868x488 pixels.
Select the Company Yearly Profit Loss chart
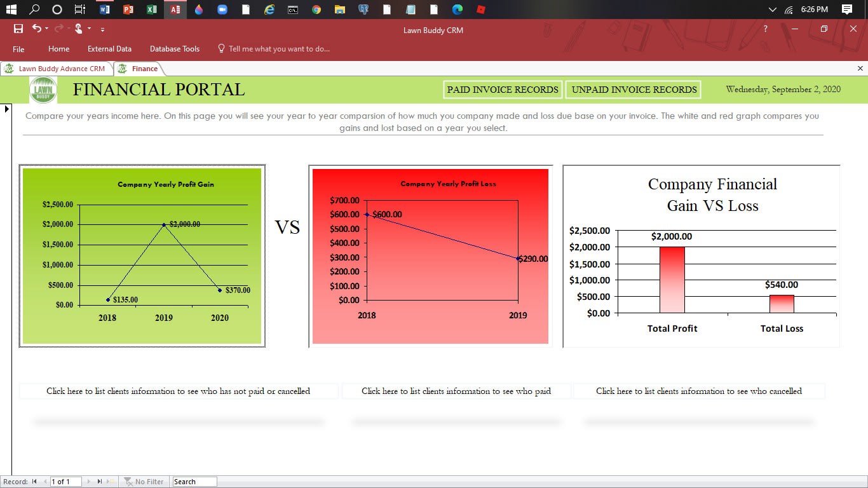(x=430, y=256)
